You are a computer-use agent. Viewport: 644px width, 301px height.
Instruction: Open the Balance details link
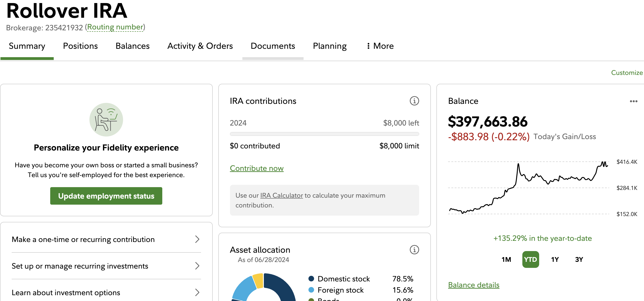474,285
